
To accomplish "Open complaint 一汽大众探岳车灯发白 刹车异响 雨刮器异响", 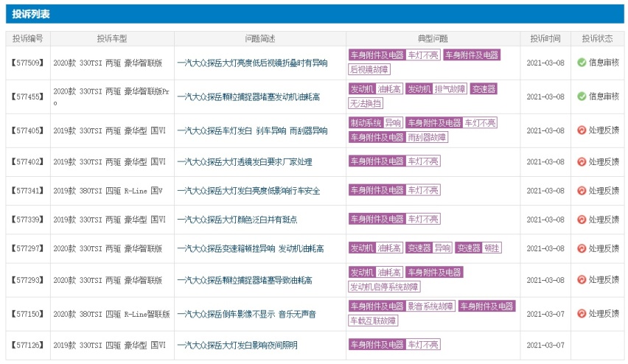I will (252, 131).
